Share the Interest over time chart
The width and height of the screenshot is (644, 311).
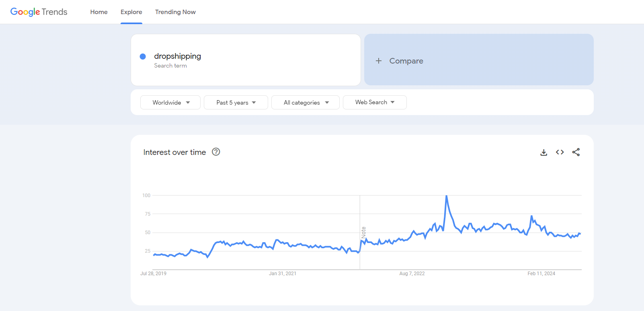[x=576, y=152]
